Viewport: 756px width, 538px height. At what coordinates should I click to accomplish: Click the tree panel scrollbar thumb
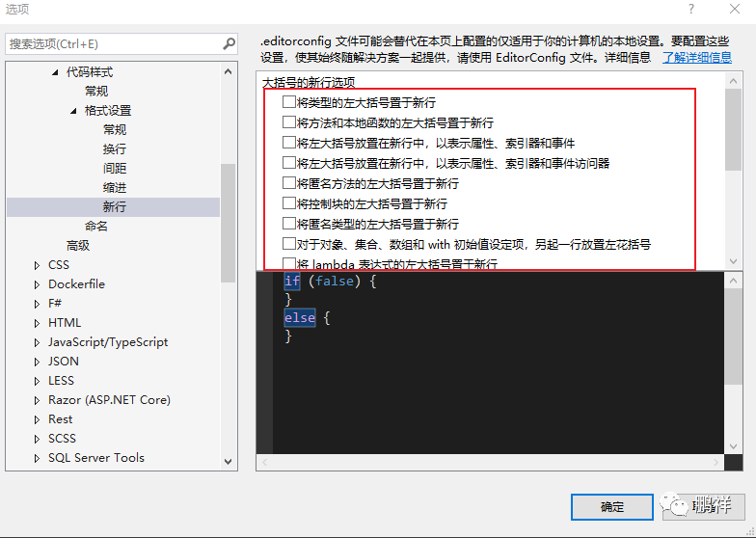point(229,223)
